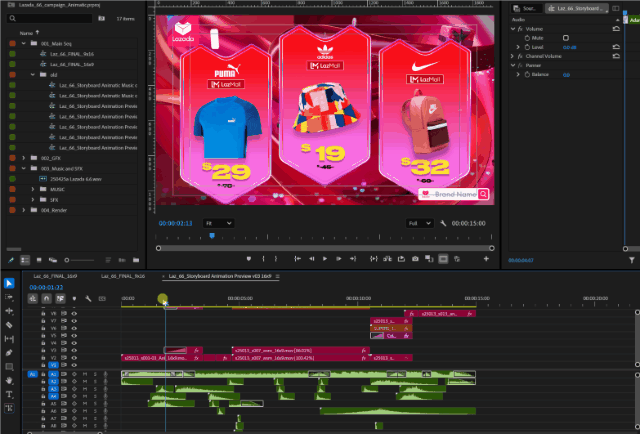
Task: Hide video track V8 eye icon
Action: click(74, 314)
